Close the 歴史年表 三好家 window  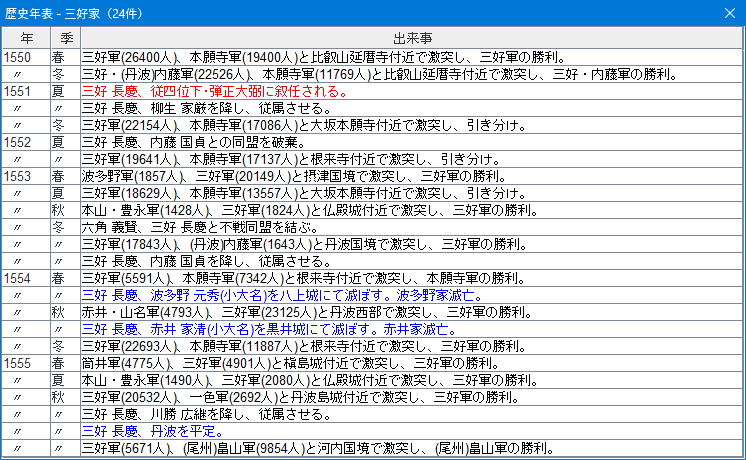[727, 14]
